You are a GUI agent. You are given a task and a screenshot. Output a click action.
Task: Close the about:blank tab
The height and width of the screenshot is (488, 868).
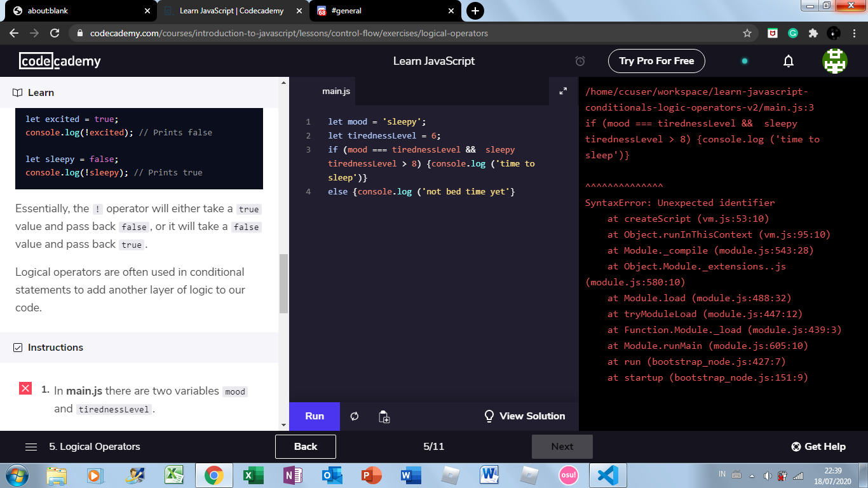[x=147, y=11]
